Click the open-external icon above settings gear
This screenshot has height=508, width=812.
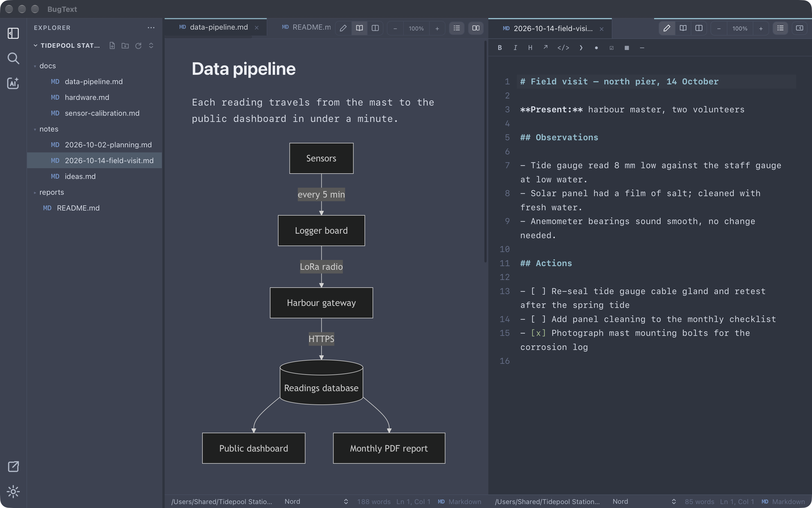tap(13, 466)
